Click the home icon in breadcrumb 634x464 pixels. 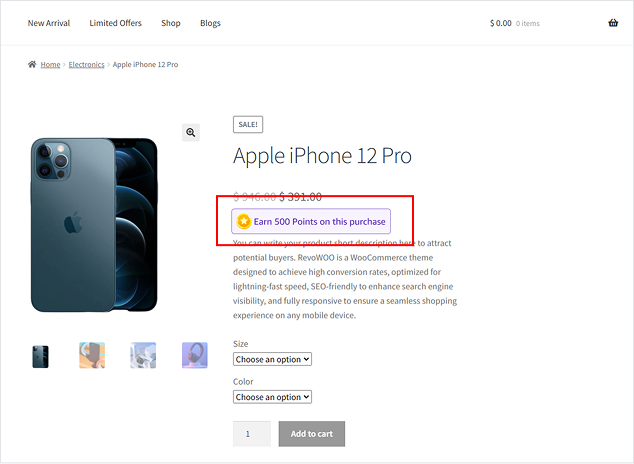pyautogui.click(x=32, y=64)
